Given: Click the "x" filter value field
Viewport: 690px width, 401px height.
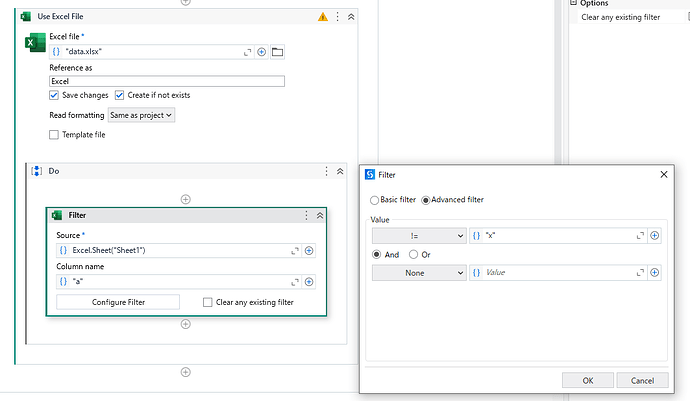Looking at the screenshot, I should click(558, 236).
